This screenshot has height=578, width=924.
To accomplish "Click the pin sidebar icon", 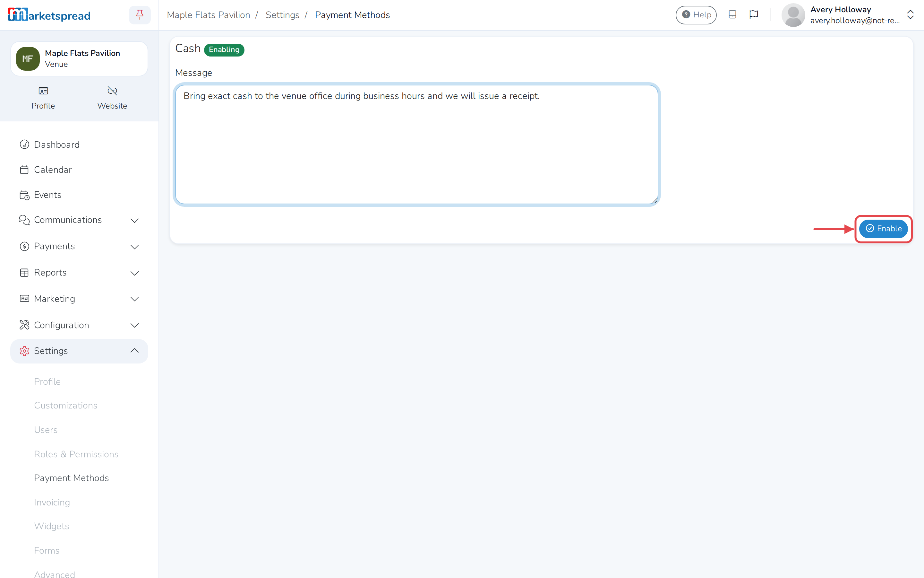I will (140, 15).
